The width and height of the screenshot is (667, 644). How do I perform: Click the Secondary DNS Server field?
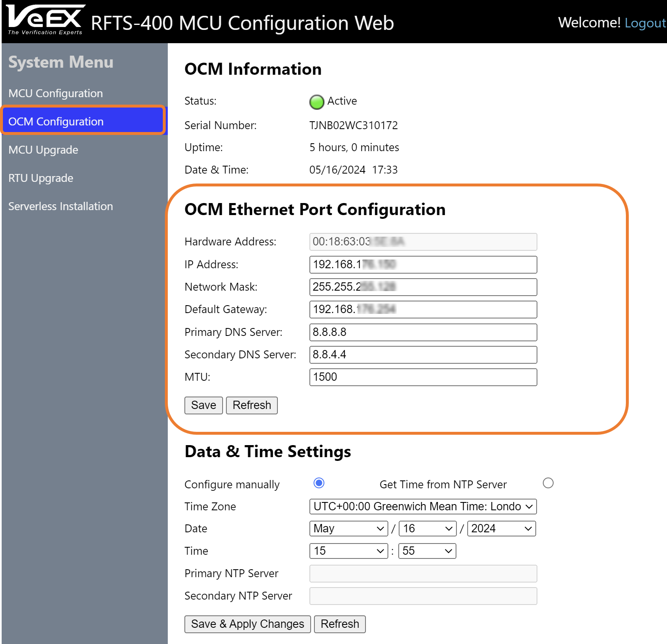[x=423, y=355]
